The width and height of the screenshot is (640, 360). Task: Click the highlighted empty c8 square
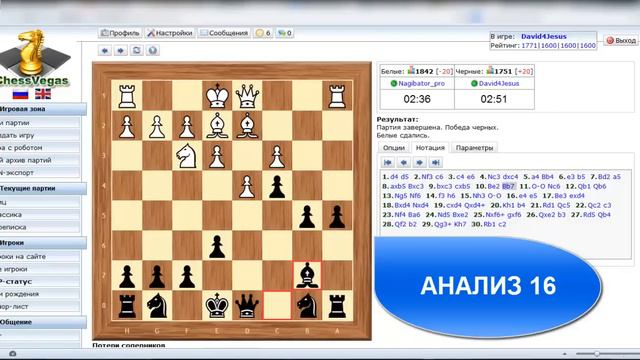[277, 305]
